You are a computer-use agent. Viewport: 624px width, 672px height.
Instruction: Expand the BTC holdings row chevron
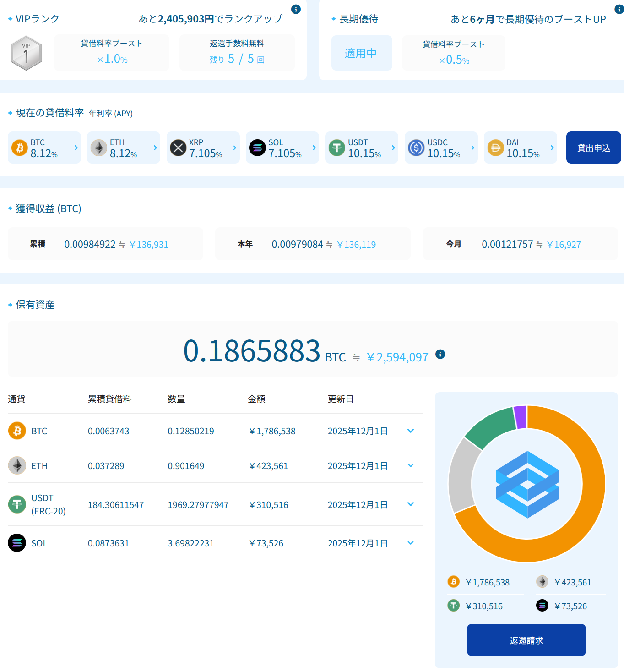coord(411,431)
